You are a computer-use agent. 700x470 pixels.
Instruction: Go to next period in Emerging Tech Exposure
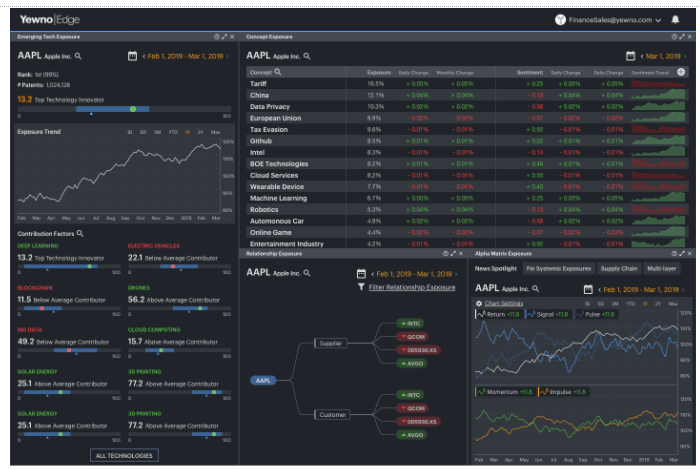228,56
